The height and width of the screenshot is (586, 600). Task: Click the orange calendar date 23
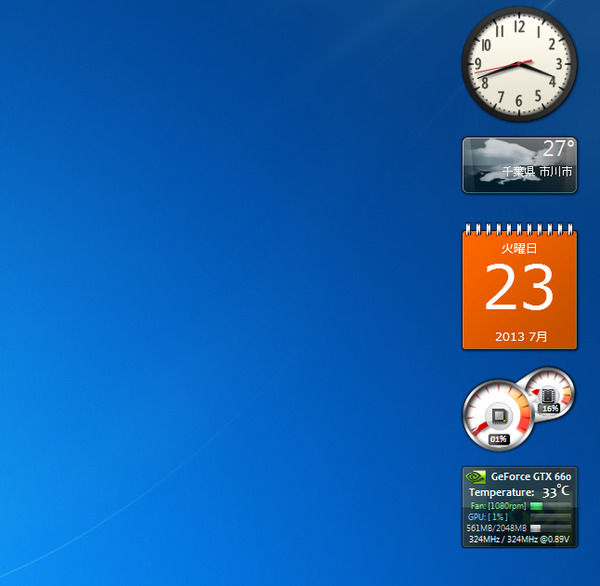coord(519,286)
